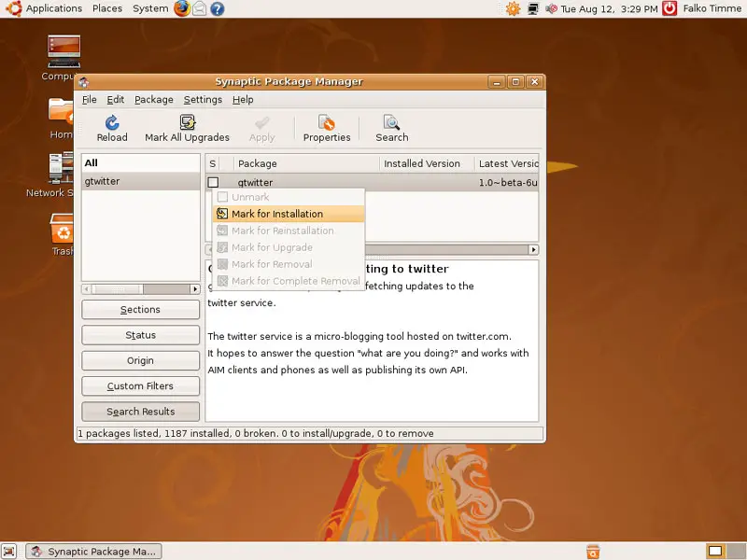Open the Edit menu

pyautogui.click(x=115, y=100)
